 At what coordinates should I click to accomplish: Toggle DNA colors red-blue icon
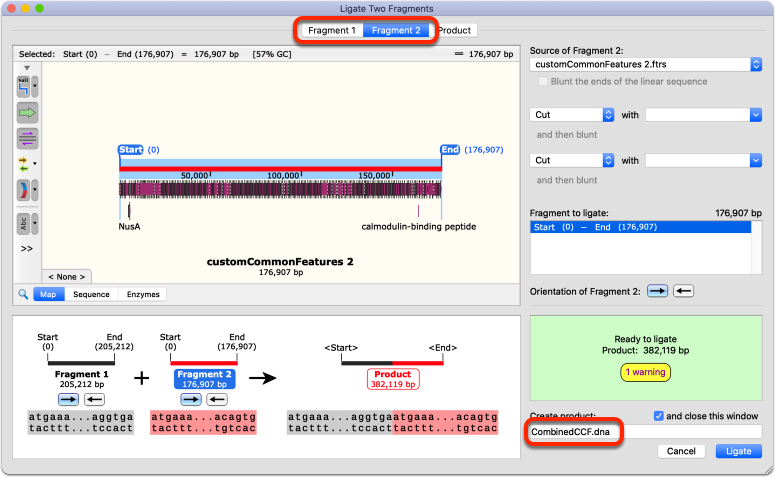point(23,190)
